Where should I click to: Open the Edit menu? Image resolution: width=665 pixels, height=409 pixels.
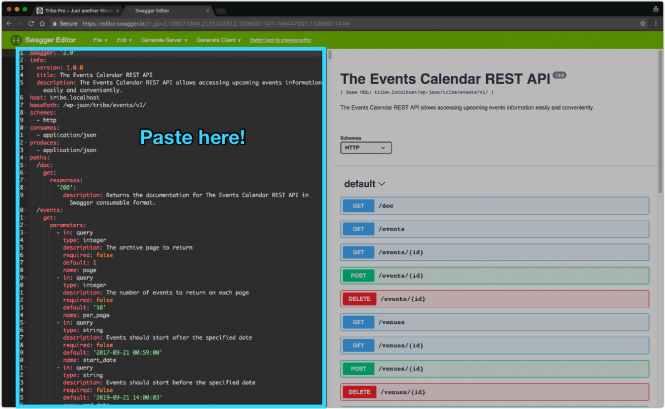124,40
